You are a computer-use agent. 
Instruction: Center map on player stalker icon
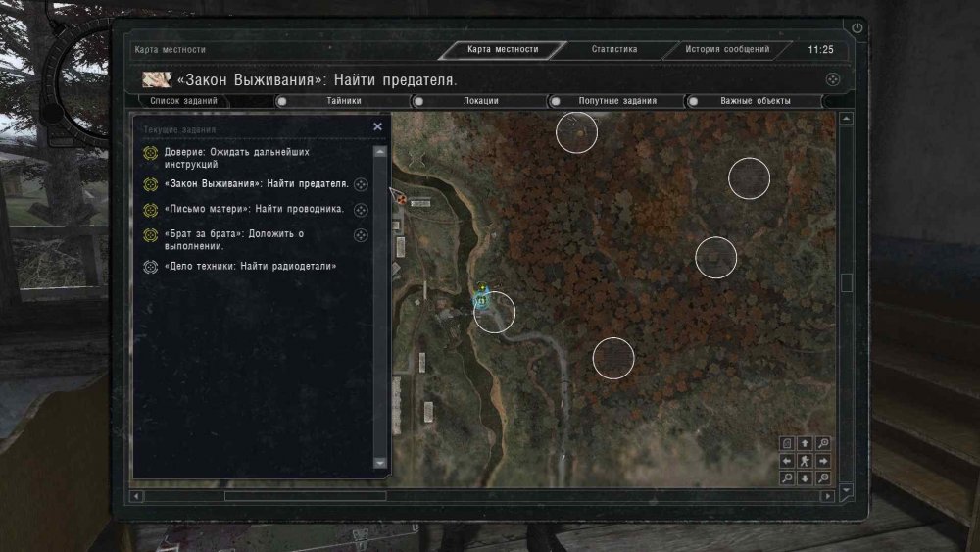point(805,461)
